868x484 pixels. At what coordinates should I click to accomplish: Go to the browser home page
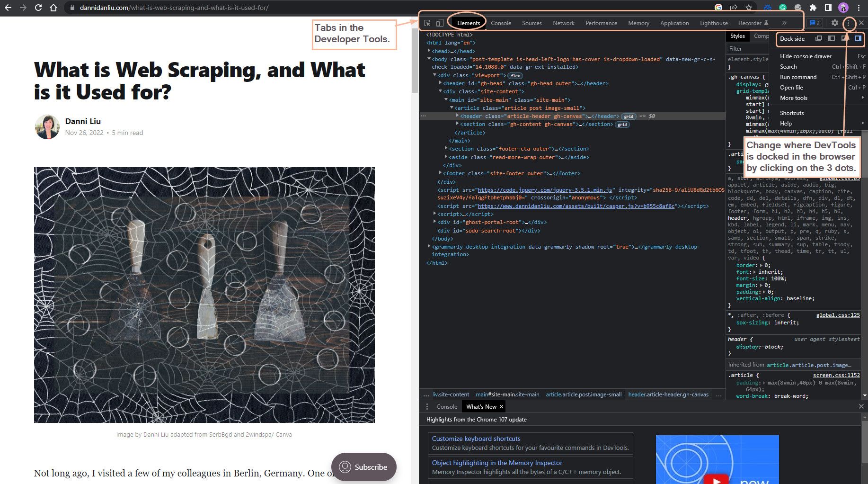click(53, 8)
